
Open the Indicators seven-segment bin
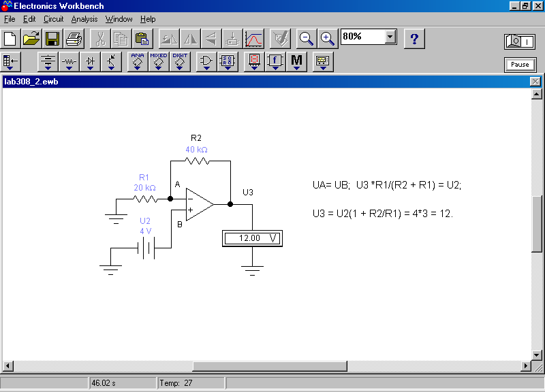pos(254,62)
